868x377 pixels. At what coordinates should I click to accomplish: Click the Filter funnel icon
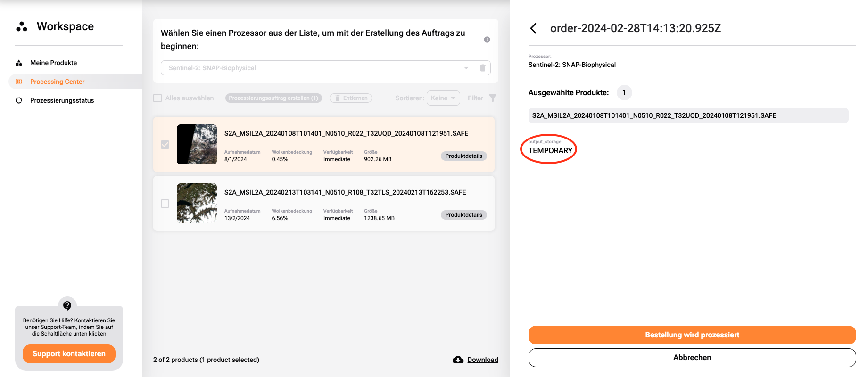tap(493, 98)
